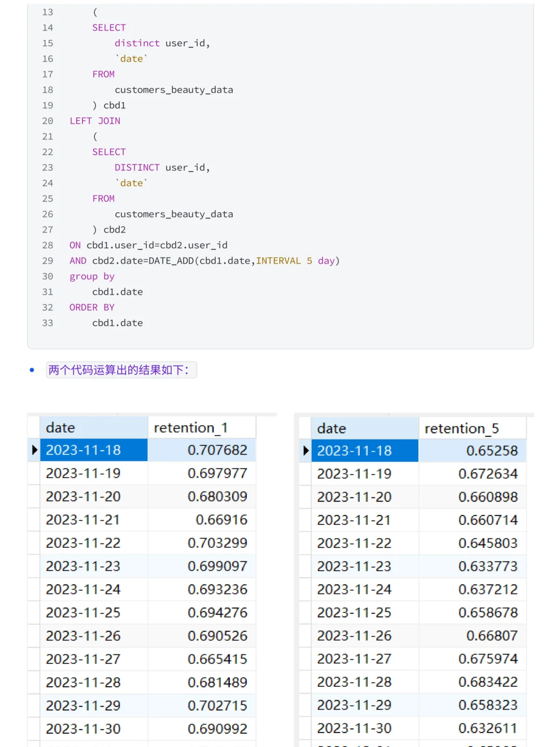Select cell 0.645803
The image size is (560, 747).
[x=472, y=543]
